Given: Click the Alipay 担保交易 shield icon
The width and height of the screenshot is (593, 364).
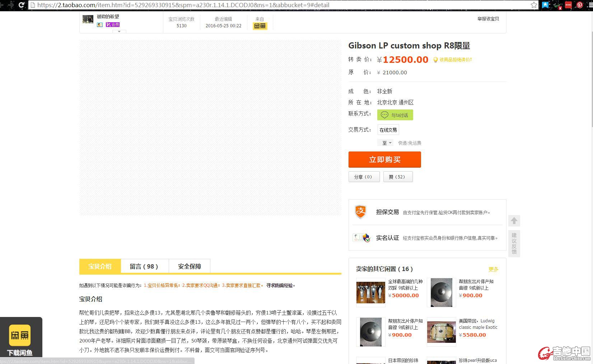Looking at the screenshot, I should point(360,212).
